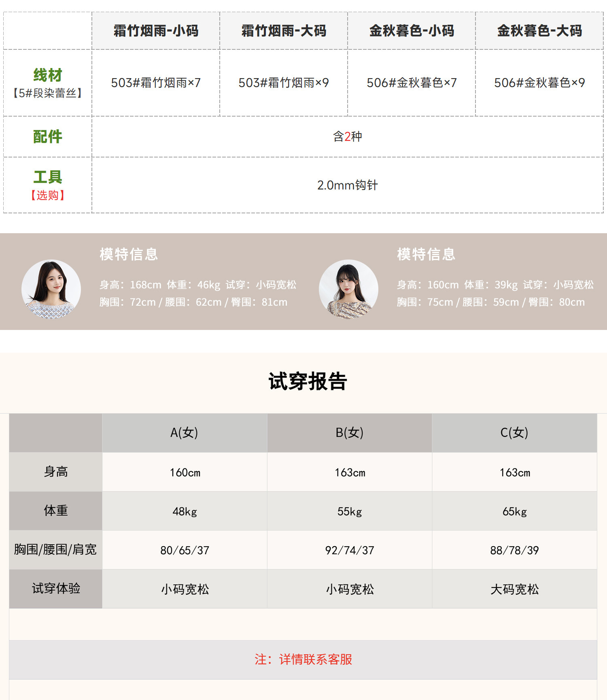Click the 503#霜竹烟雨×7 yarn cell
Viewport: 607px width, 700px height.
click(x=156, y=83)
